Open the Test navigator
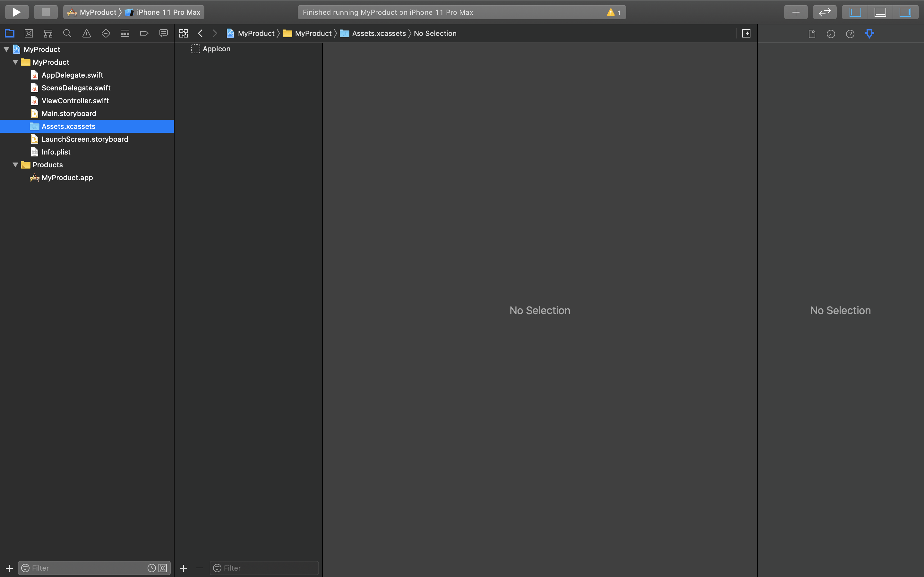 106,34
